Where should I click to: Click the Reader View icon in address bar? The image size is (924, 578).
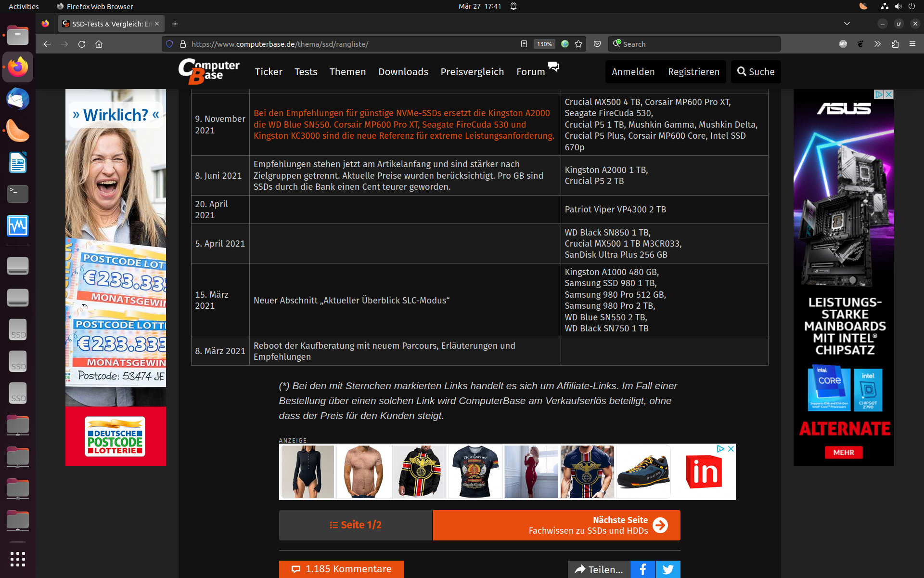click(524, 44)
